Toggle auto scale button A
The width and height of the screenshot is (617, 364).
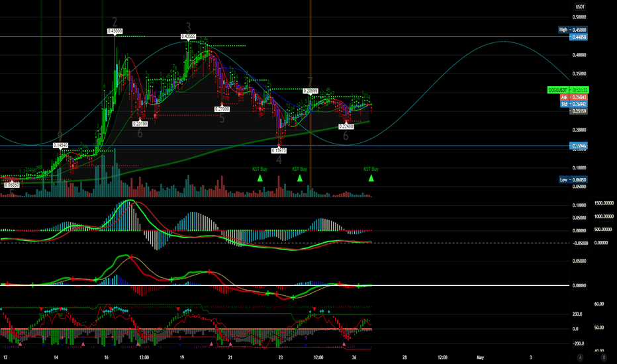click(580, 357)
